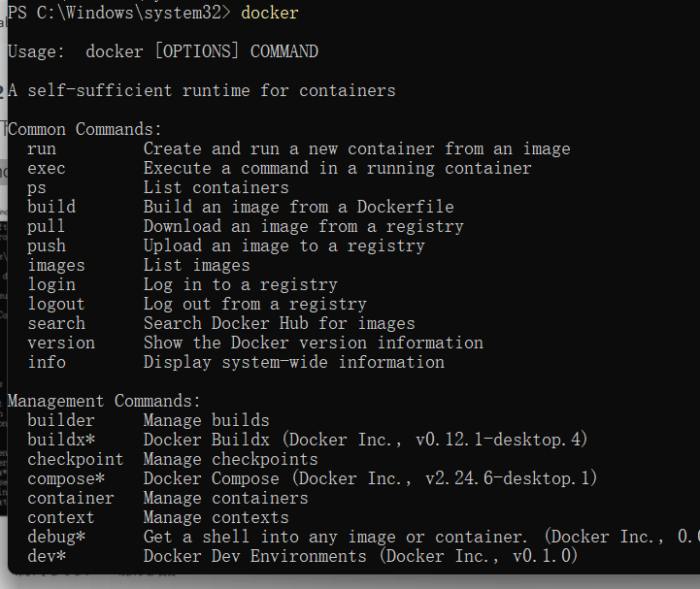Click the 'logout' command text

56,305
